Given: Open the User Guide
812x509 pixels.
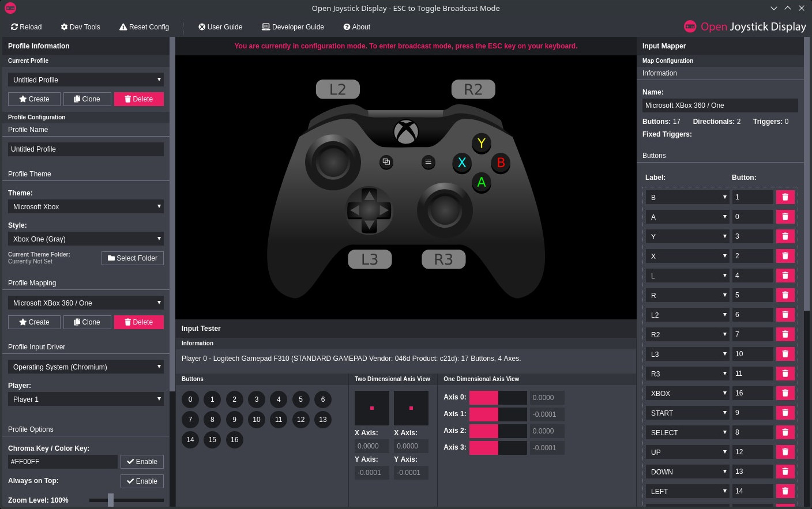Looking at the screenshot, I should pos(220,27).
